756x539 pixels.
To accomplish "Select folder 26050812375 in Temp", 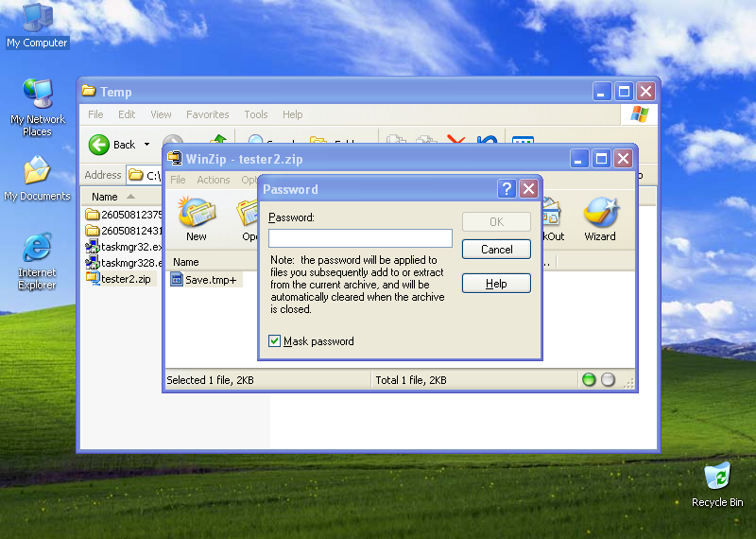I will pyautogui.click(x=124, y=215).
